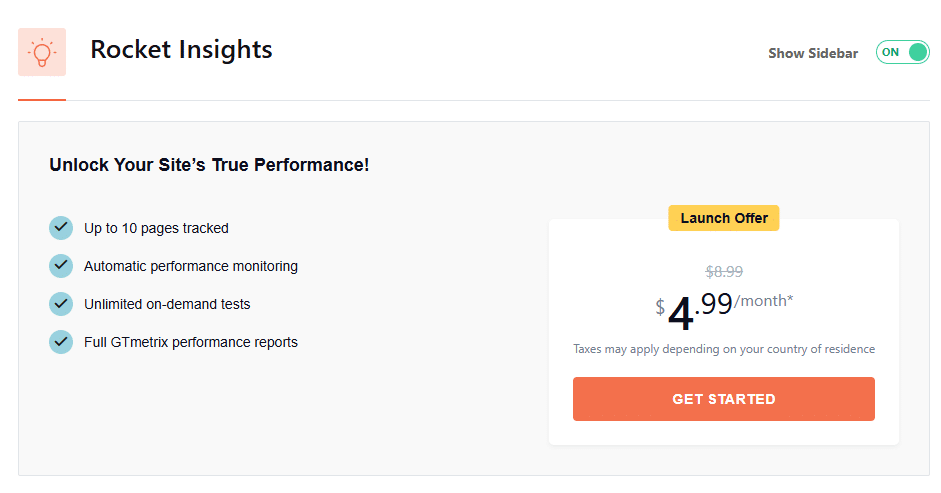
Task: Click the Unlimited on-demand tests feature text
Action: click(167, 304)
